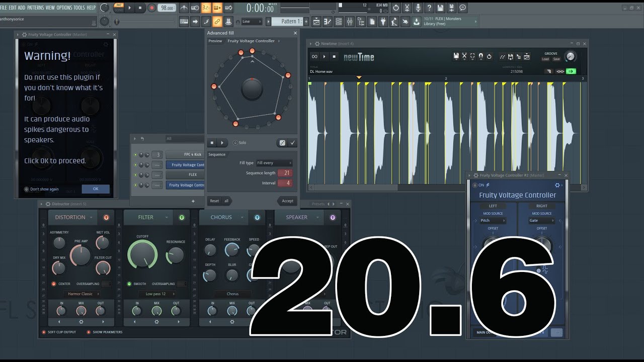Screen dimensions: 644x362
Task: Click the plus add-channel icon in channel rack
Action: coord(193,201)
